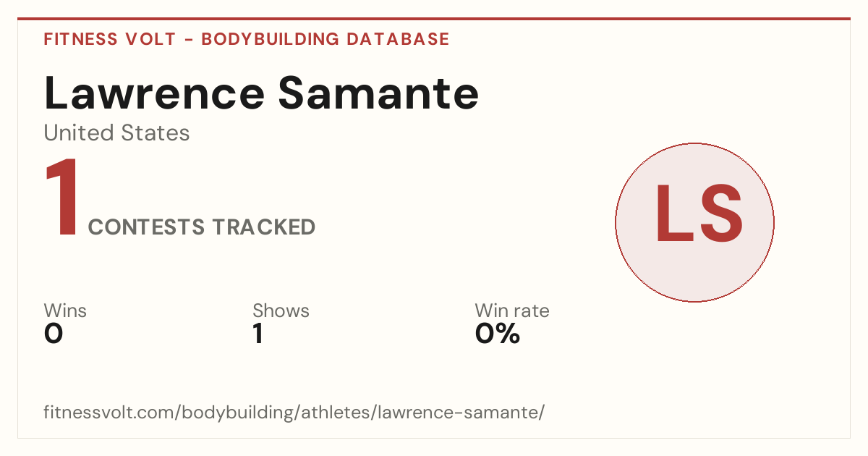This screenshot has width=868, height=456.
Task: Select the 0% win rate value
Action: [x=498, y=334]
